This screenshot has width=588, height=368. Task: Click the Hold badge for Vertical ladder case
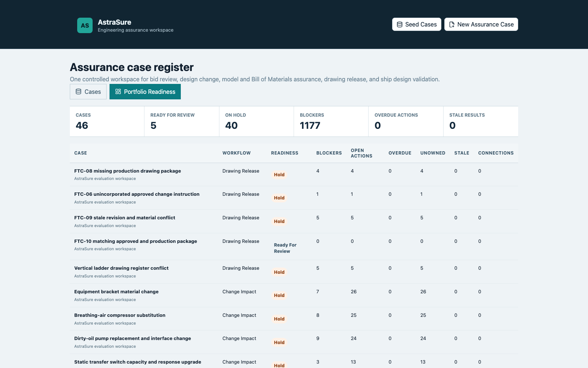279,272
